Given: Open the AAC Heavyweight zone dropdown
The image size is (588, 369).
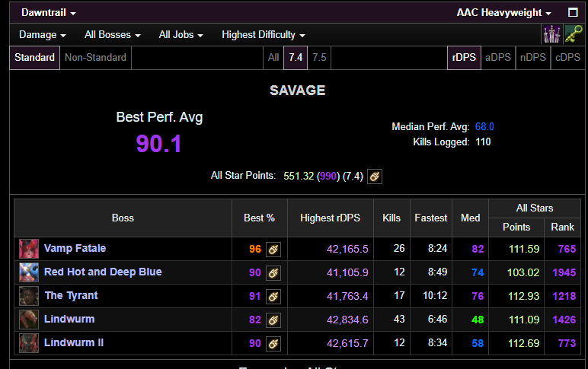Looking at the screenshot, I should point(503,13).
